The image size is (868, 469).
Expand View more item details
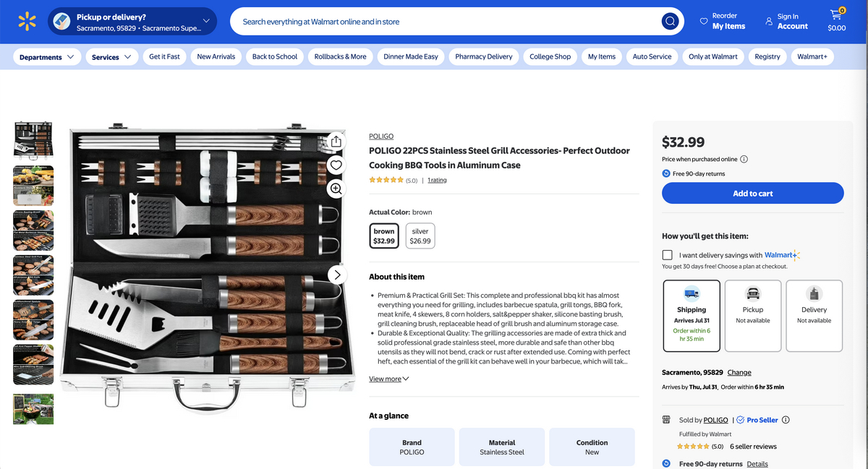tap(388, 379)
